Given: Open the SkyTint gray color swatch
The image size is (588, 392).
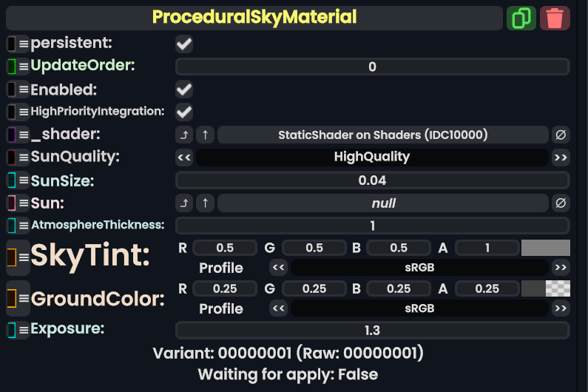Looking at the screenshot, I should [x=546, y=248].
